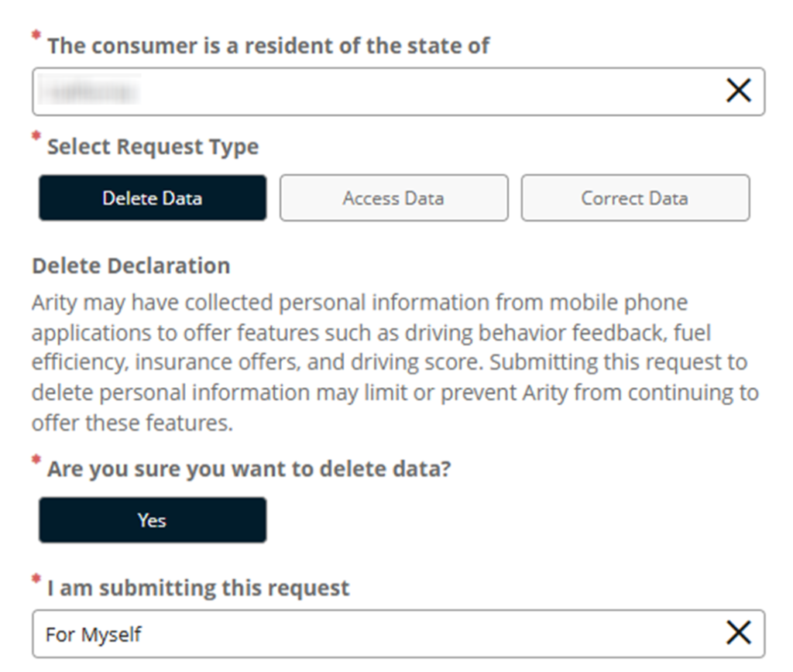Click the 'Are you sure you want to delete data?' label
This screenshot has width=793, height=672.
tap(249, 469)
